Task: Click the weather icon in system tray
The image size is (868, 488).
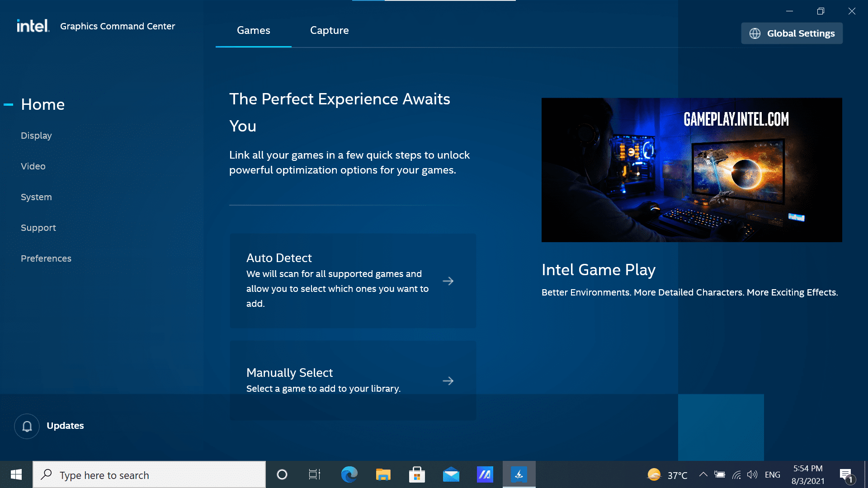Action: (654, 474)
